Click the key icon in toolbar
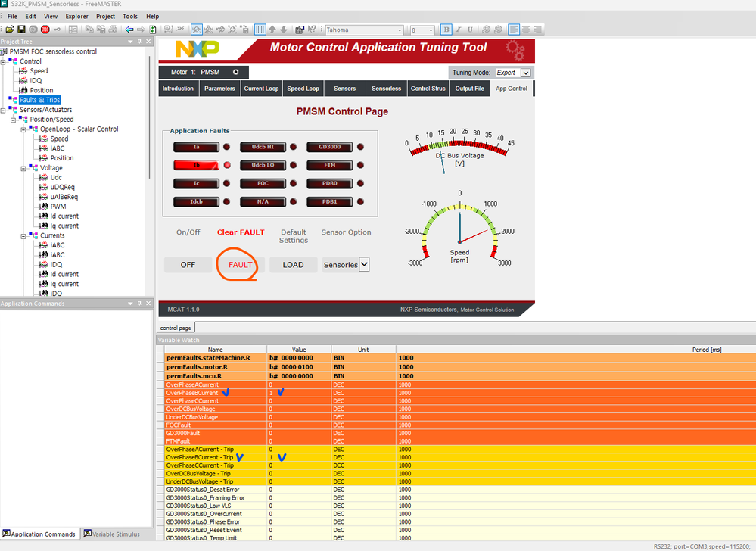The width and height of the screenshot is (756, 551). tap(57, 30)
